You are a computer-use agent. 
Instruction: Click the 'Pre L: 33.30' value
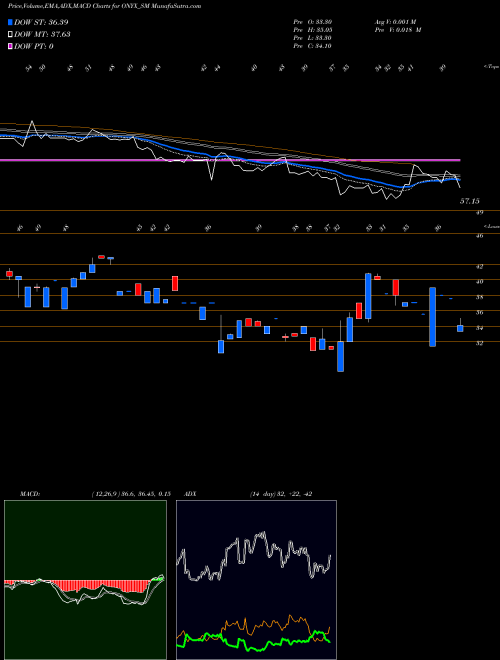(313, 38)
